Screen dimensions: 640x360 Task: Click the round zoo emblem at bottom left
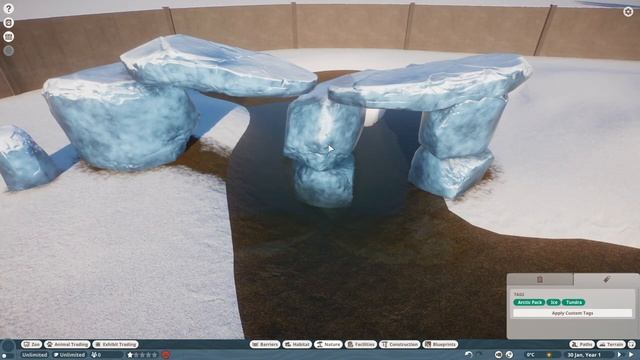pyautogui.click(x=8, y=347)
